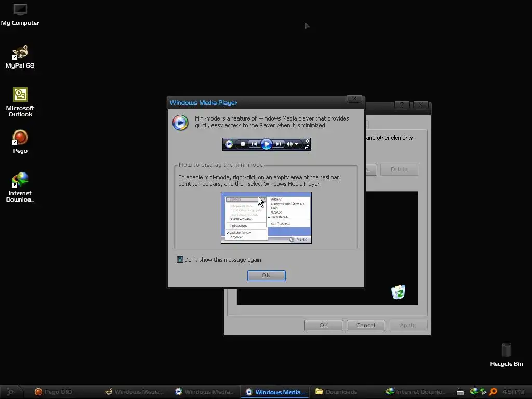Switch to the inactive Windows Media Player taskbar button

pyautogui.click(x=204, y=392)
